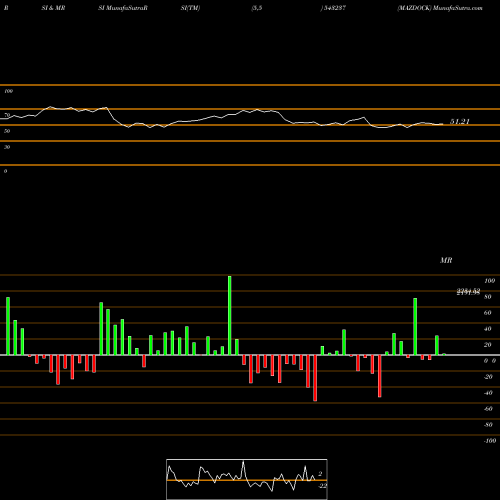Click the longest red bar in the MR chart
500x500 pixels.
tap(315, 378)
